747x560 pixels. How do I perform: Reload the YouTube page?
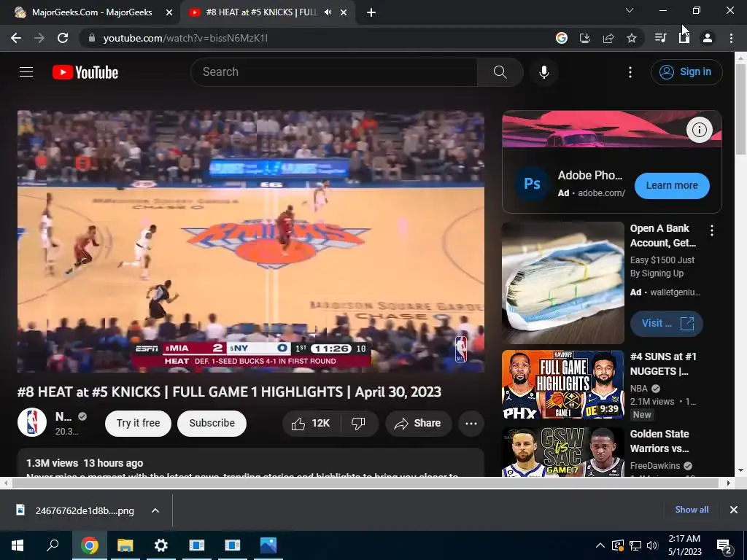(63, 38)
